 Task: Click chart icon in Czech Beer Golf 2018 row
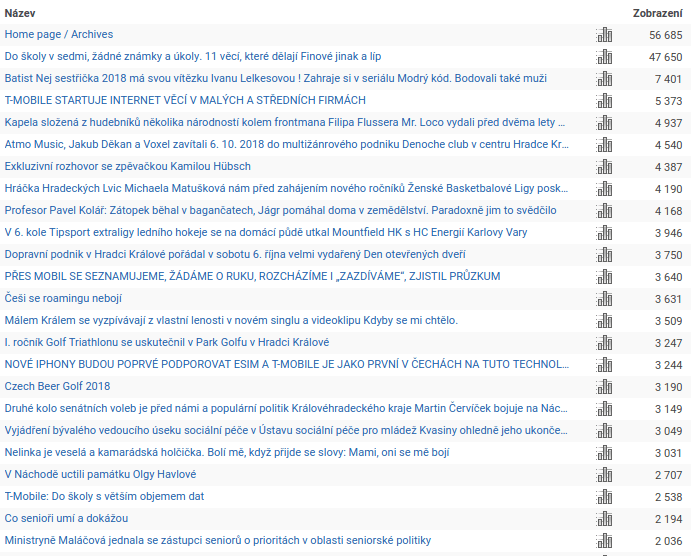pyautogui.click(x=603, y=387)
